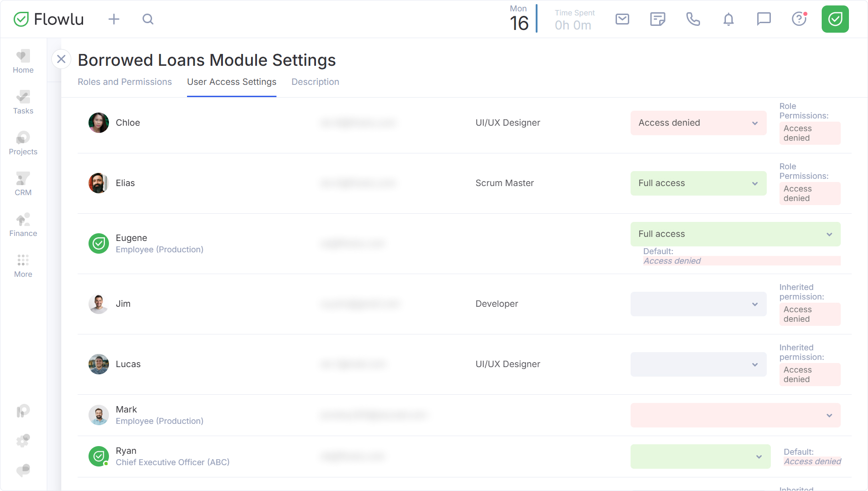This screenshot has width=868, height=491.
Task: Open the notes icon in top bar
Action: point(657,19)
